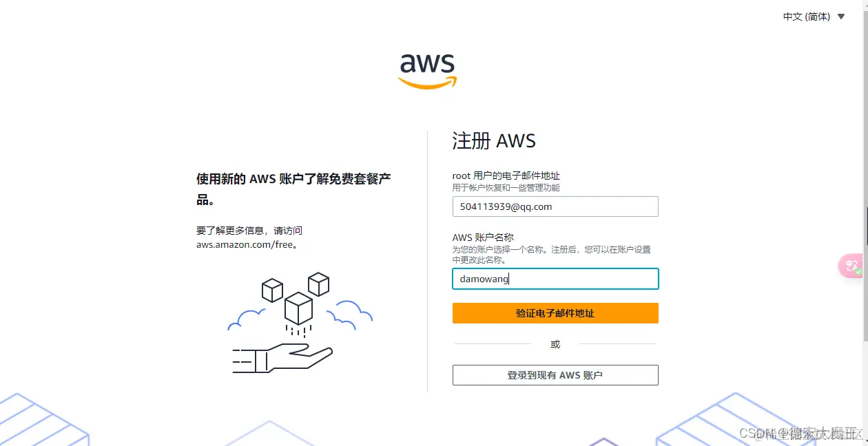Click the green checkmark on translation widget
The width and height of the screenshot is (868, 446).
click(858, 272)
